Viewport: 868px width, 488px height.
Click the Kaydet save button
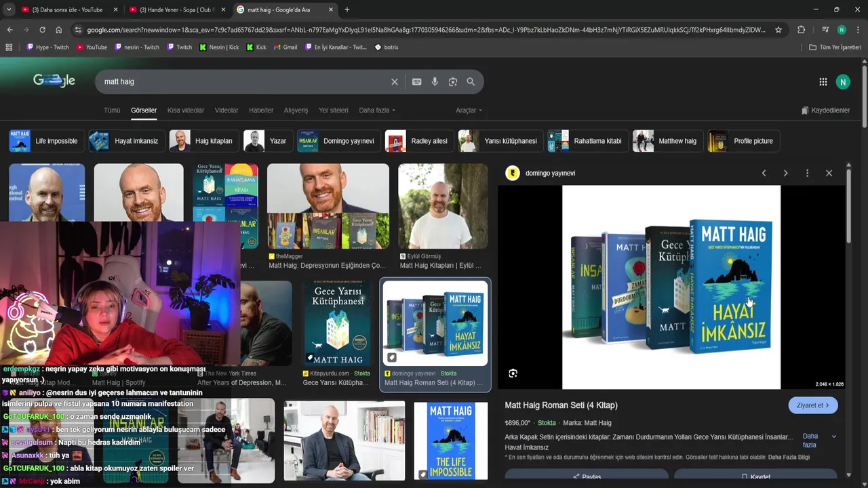755,476
